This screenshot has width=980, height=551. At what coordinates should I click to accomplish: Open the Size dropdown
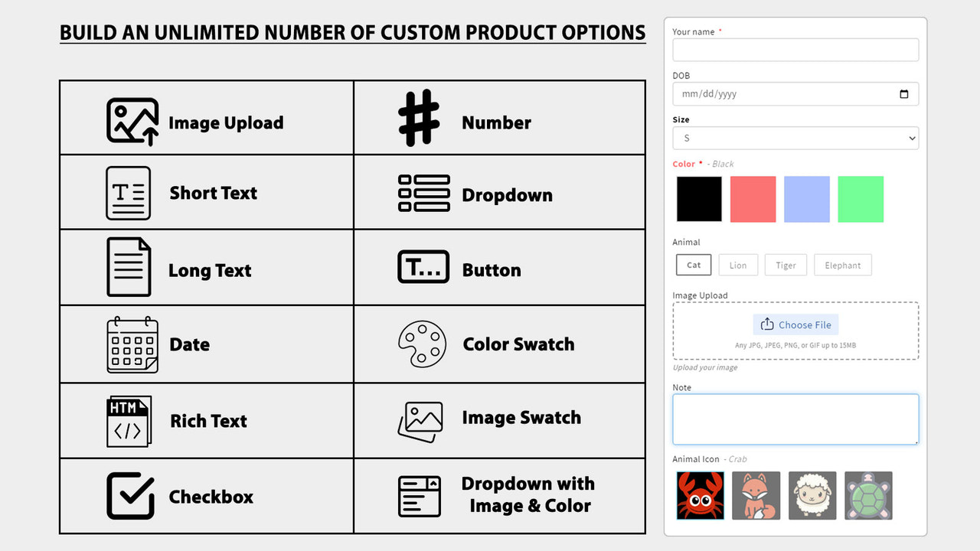click(795, 138)
